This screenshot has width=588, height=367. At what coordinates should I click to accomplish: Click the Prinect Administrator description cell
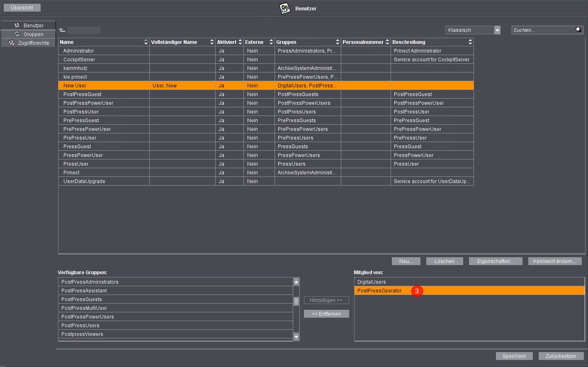tap(432, 51)
